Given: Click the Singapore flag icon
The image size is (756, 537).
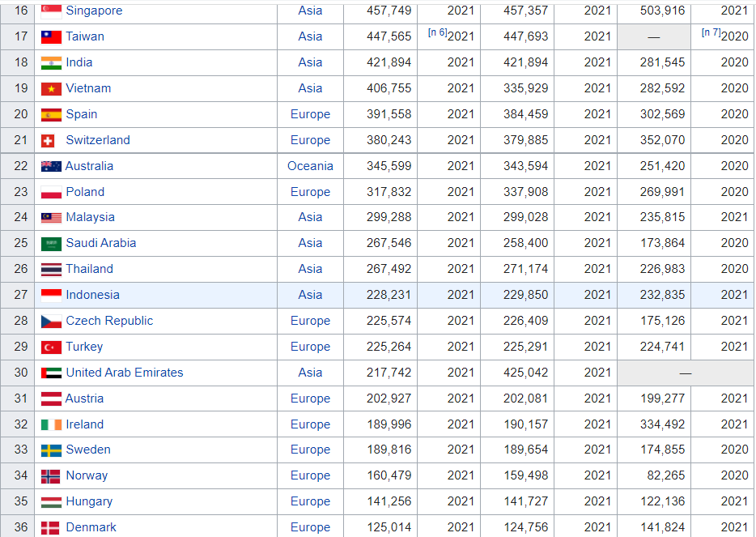Looking at the screenshot, I should coord(51,11).
